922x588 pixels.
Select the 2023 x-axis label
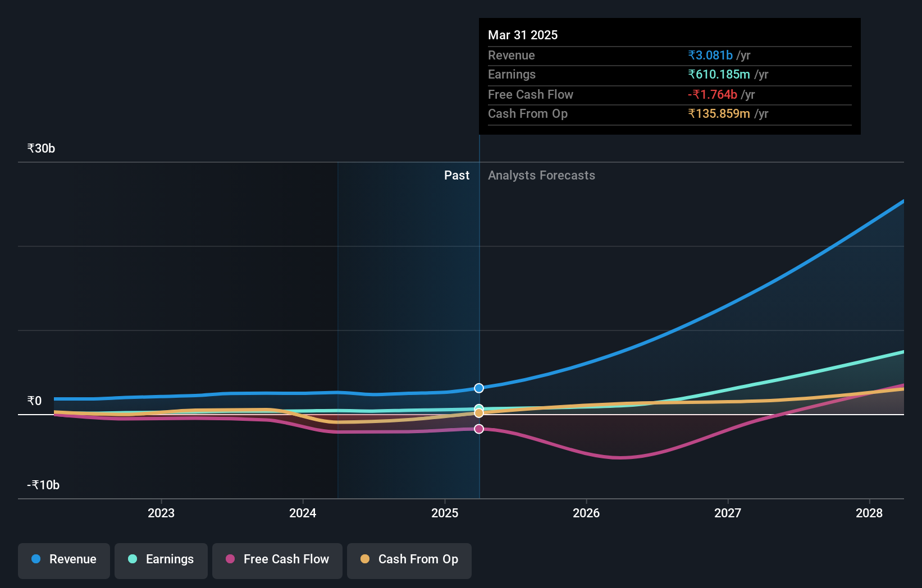coord(161,513)
